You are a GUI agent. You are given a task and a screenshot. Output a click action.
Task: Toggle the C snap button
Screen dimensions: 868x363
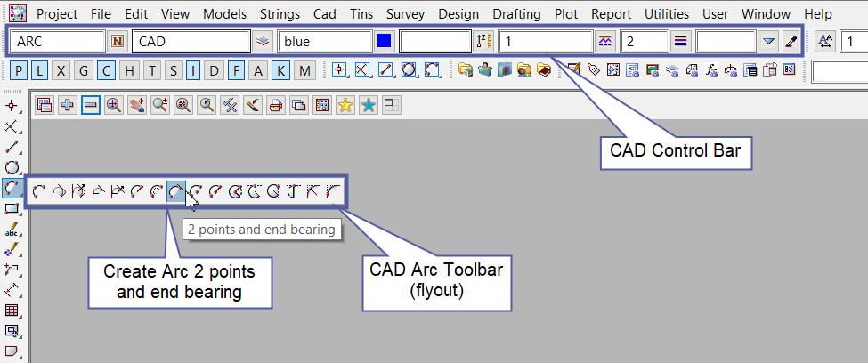click(106, 70)
